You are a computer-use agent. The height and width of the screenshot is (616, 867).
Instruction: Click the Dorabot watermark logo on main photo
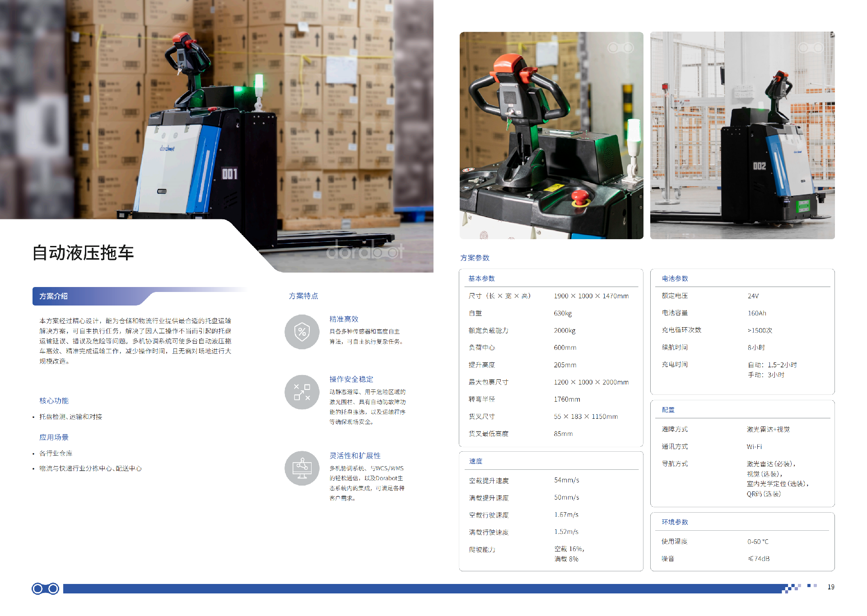pos(365,251)
